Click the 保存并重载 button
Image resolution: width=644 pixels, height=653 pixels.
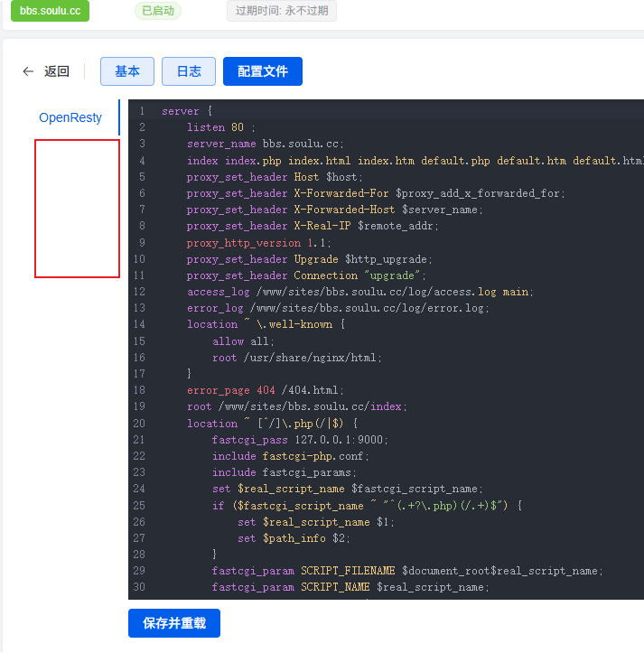[x=174, y=623]
